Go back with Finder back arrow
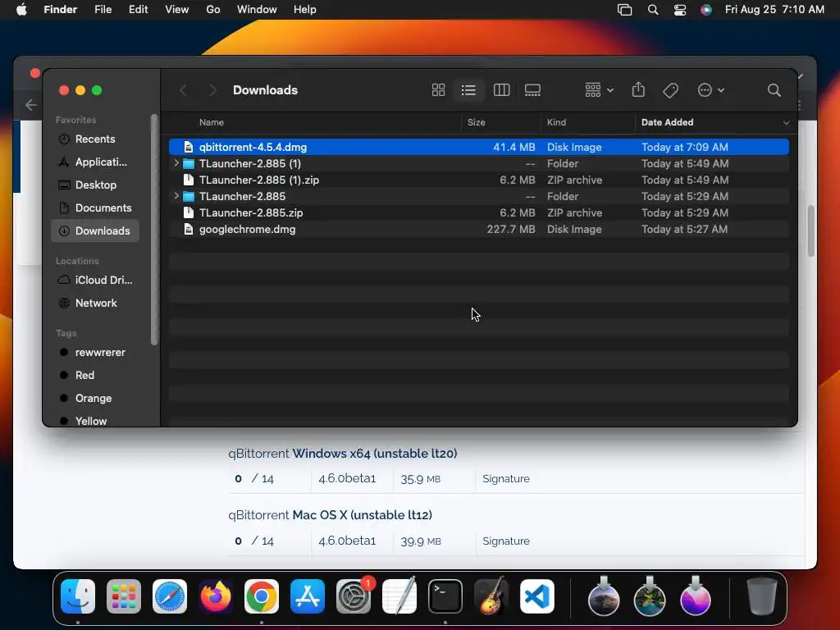Image resolution: width=840 pixels, height=630 pixels. 183,90
